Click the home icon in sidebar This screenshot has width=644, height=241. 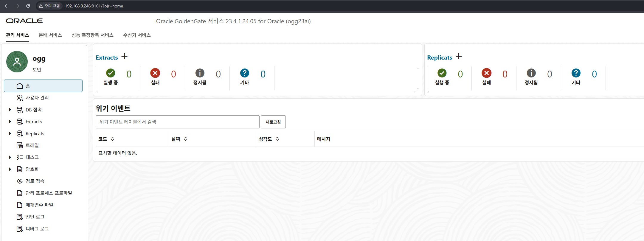tap(20, 86)
